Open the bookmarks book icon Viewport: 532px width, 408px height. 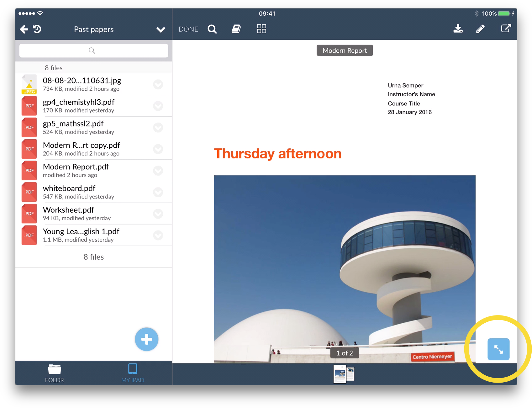(x=236, y=29)
